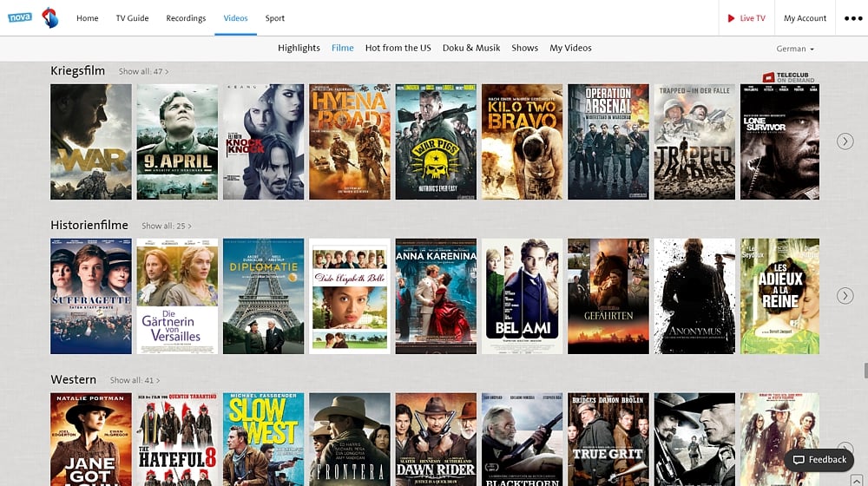Screen dimensions: 868x486
Task: Open Doku & Musik section
Action: tap(471, 48)
